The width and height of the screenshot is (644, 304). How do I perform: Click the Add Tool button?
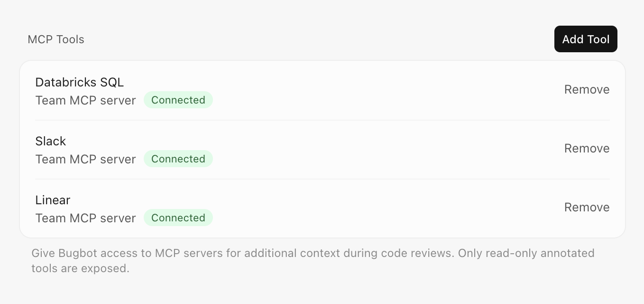(x=586, y=39)
